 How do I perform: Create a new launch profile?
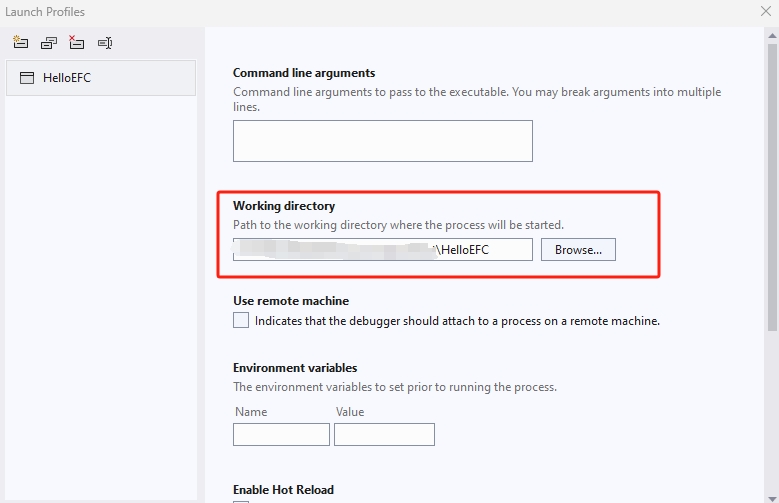pos(20,43)
